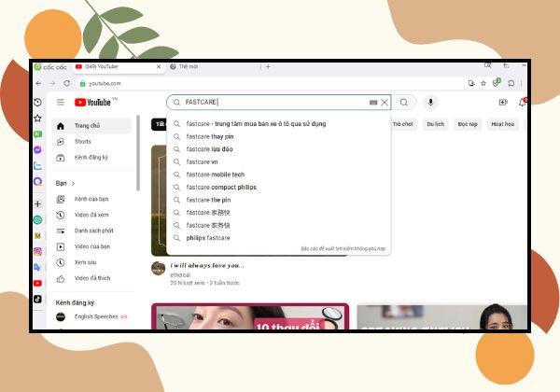
Task: Go to Trang chủ in YouTube menu
Action: [91, 126]
